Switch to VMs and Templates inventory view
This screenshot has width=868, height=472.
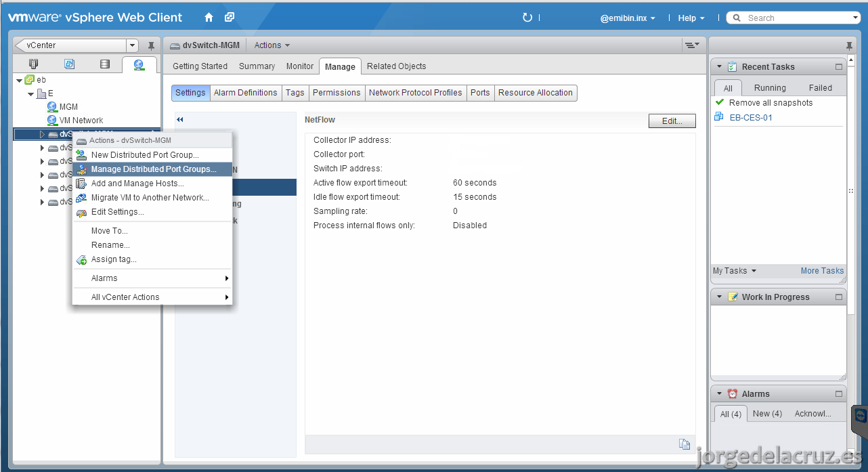tap(69, 64)
